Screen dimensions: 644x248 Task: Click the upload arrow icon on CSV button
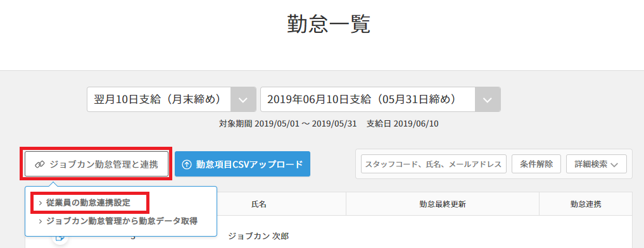[x=186, y=164]
